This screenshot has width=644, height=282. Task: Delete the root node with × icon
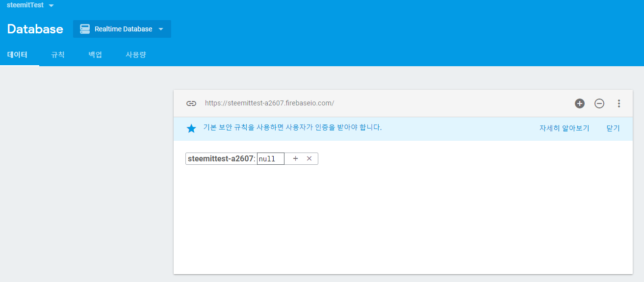point(309,158)
